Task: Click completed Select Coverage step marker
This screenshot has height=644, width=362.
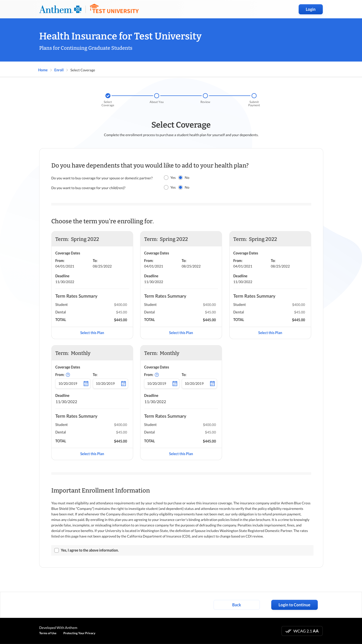Action: (x=108, y=96)
